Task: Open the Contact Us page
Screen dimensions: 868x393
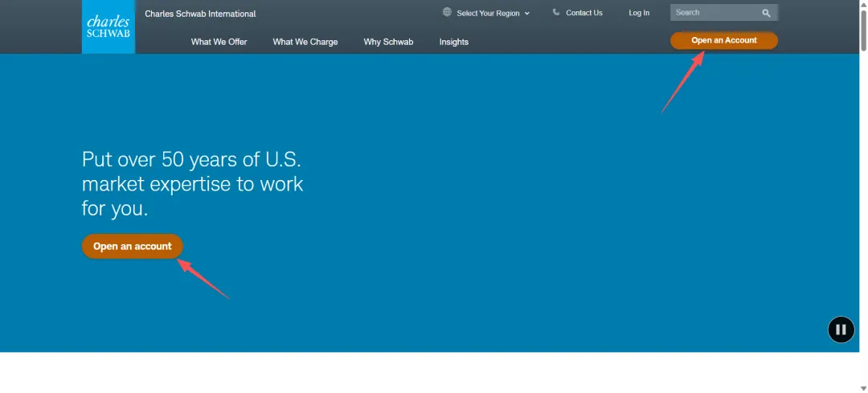Action: pos(584,13)
